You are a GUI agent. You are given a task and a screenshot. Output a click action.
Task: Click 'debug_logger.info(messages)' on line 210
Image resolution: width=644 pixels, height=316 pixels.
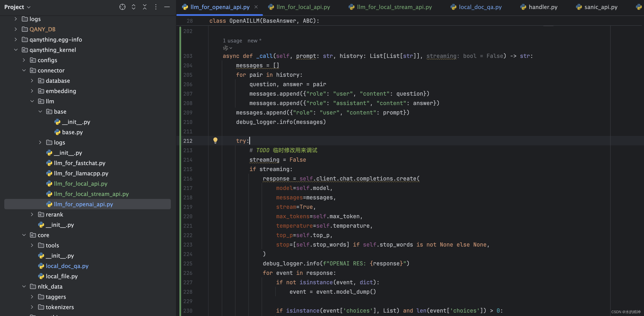click(281, 122)
